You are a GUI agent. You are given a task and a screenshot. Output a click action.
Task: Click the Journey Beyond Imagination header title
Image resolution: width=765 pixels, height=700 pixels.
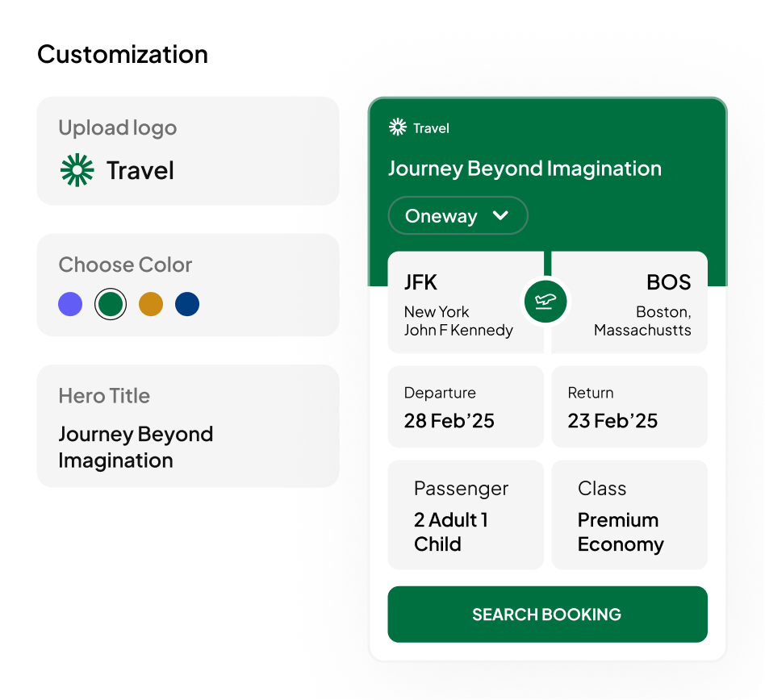point(525,169)
